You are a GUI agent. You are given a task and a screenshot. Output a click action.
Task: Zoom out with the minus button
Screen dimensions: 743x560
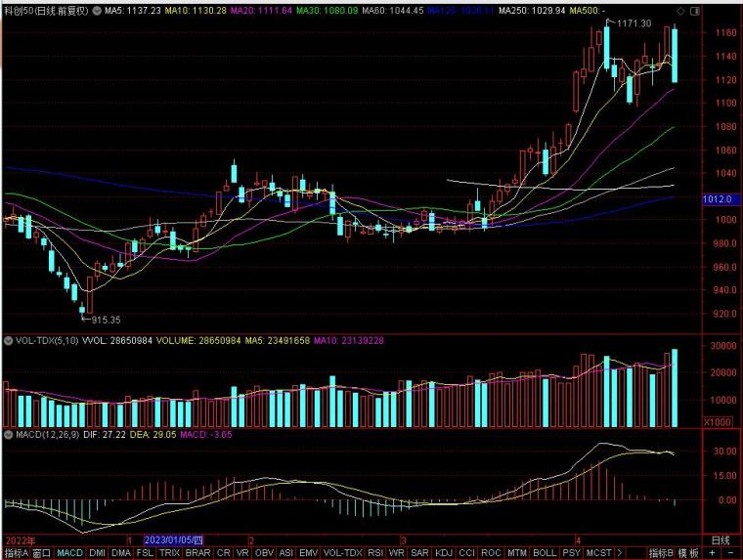(730, 553)
